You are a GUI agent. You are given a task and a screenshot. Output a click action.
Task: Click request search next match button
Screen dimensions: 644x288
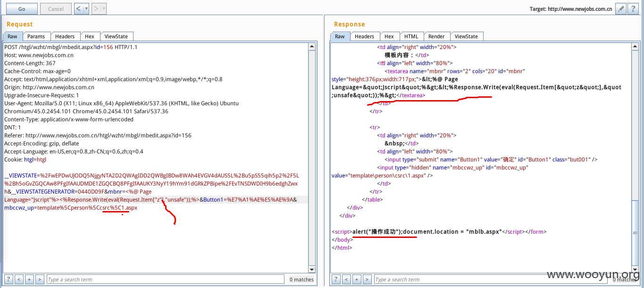coord(40,280)
